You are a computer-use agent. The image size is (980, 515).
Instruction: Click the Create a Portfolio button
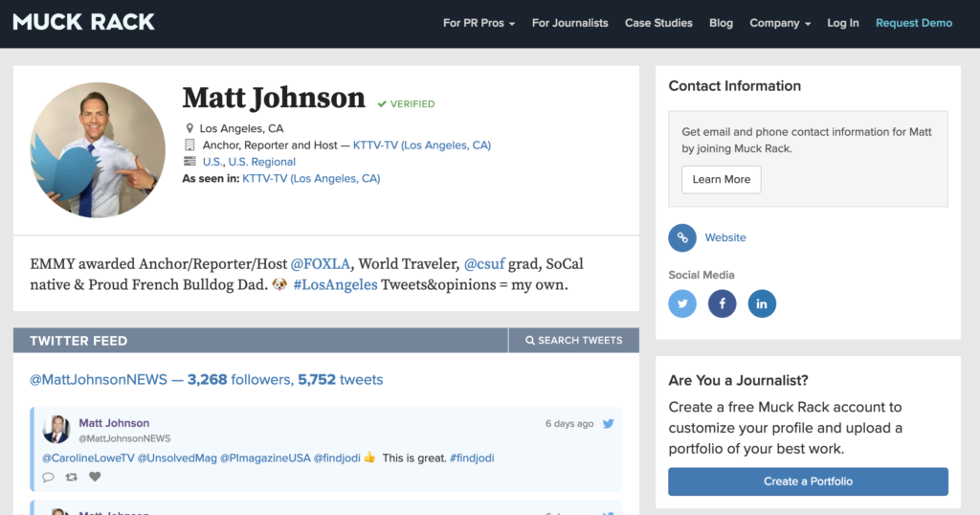click(808, 481)
